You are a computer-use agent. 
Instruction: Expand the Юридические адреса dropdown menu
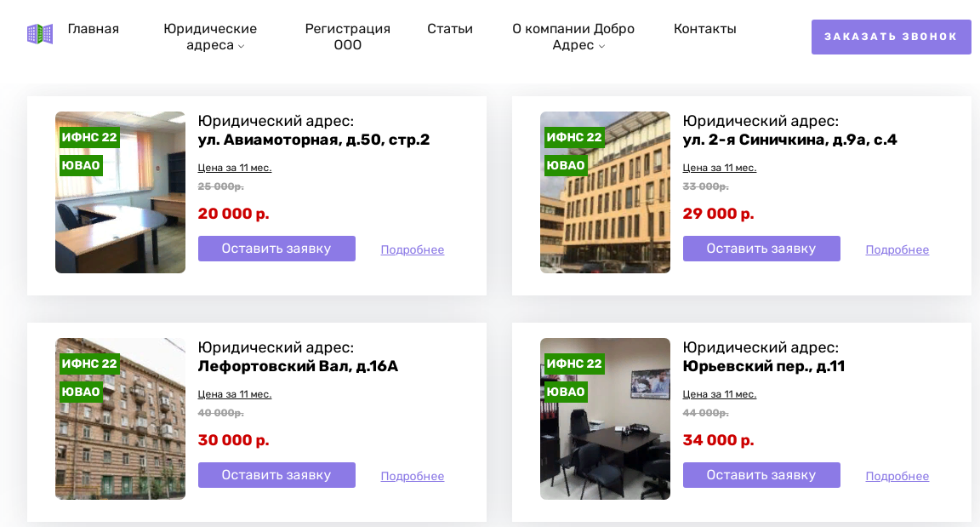210,37
